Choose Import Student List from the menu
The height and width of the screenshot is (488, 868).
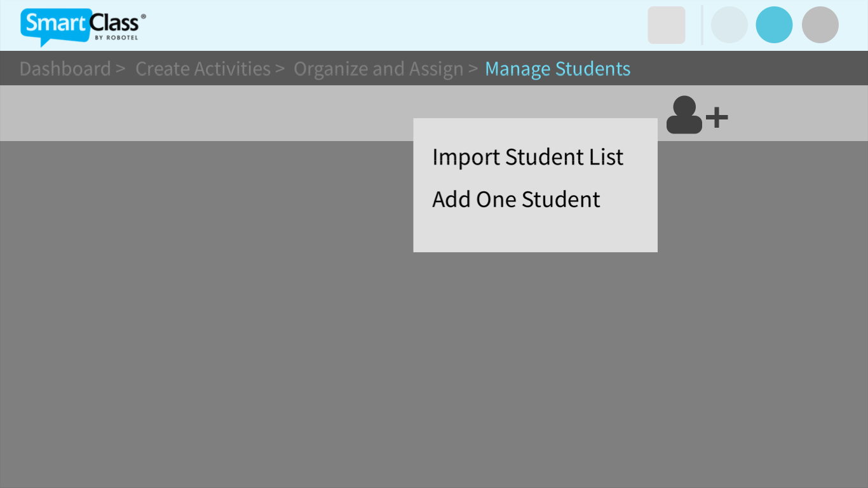pyautogui.click(x=527, y=157)
